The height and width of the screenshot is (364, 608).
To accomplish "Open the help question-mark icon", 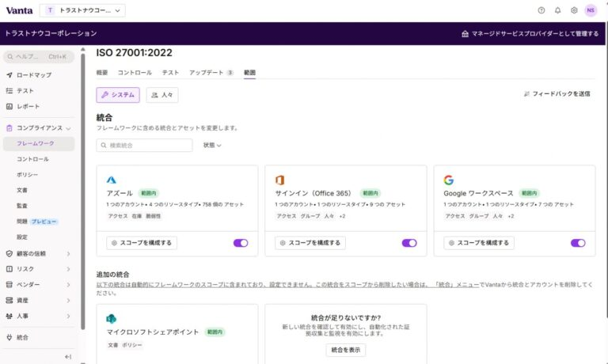I will [x=541, y=10].
